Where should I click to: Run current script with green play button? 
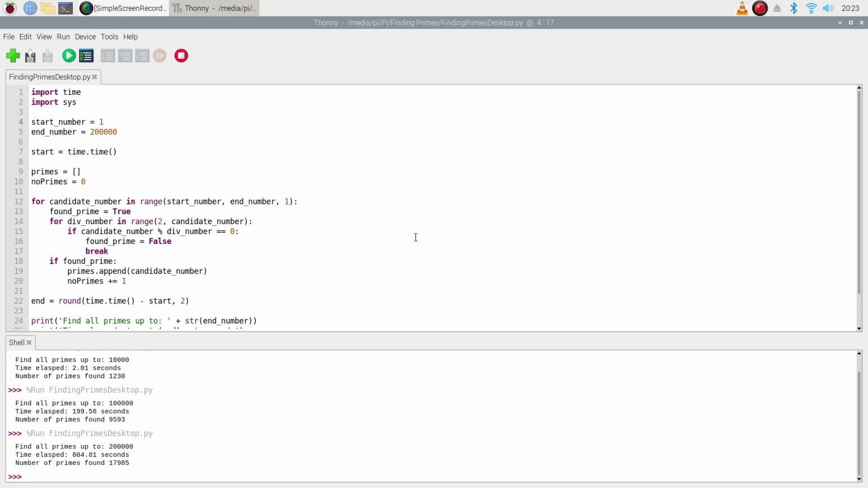(x=69, y=56)
